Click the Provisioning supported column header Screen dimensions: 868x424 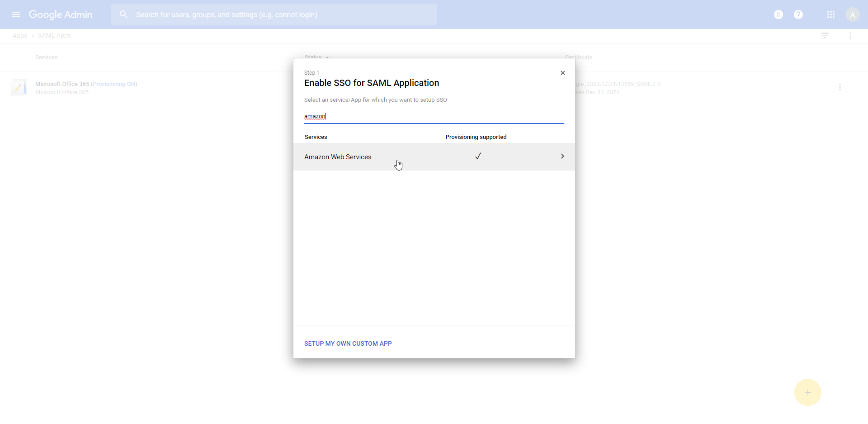tap(476, 137)
